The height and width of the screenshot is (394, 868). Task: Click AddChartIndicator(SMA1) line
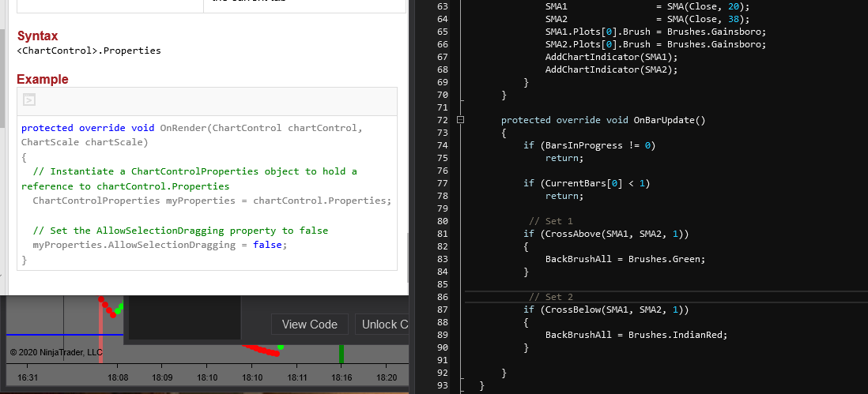coord(611,57)
